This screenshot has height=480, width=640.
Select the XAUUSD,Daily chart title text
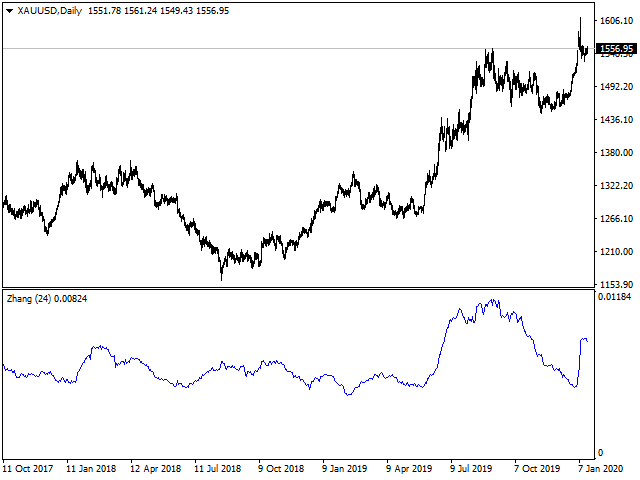click(49, 11)
